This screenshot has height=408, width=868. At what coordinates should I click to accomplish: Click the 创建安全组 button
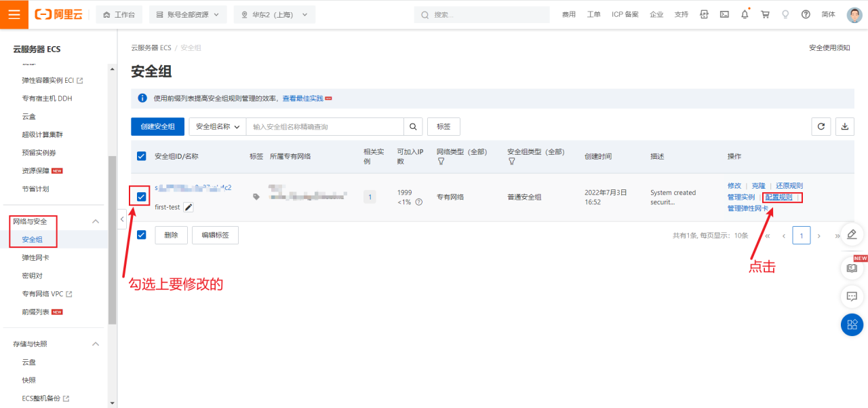[x=157, y=126]
